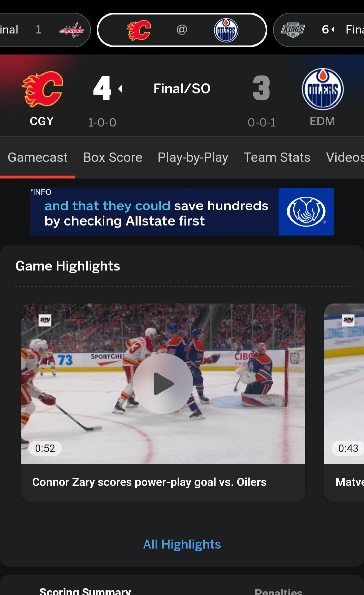Play the Connor Zary highlight video
This screenshot has width=364, height=595.
[x=163, y=383]
